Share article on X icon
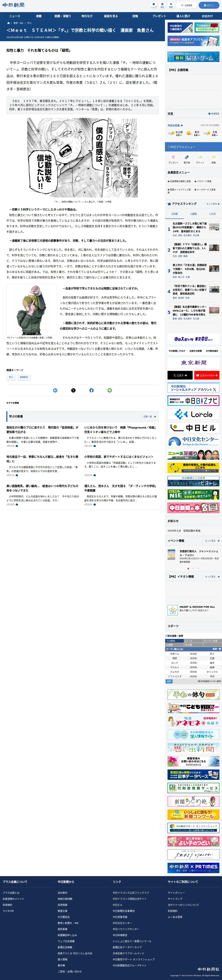222x980 pixels. [73, 390]
